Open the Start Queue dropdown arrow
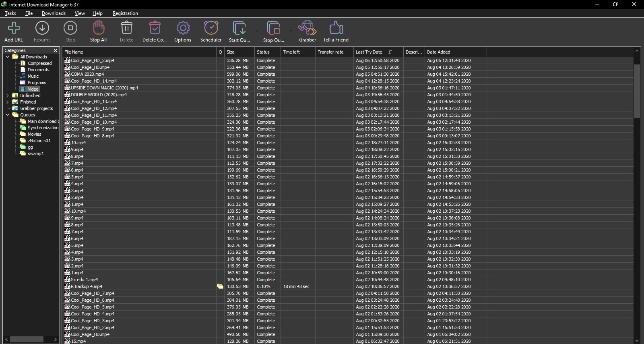This screenshot has height=344, width=644. coord(256,30)
